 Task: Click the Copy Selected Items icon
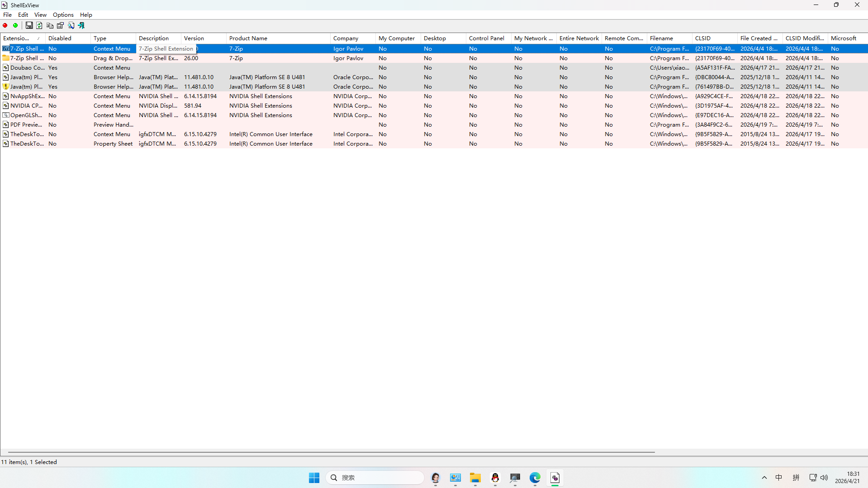point(50,26)
